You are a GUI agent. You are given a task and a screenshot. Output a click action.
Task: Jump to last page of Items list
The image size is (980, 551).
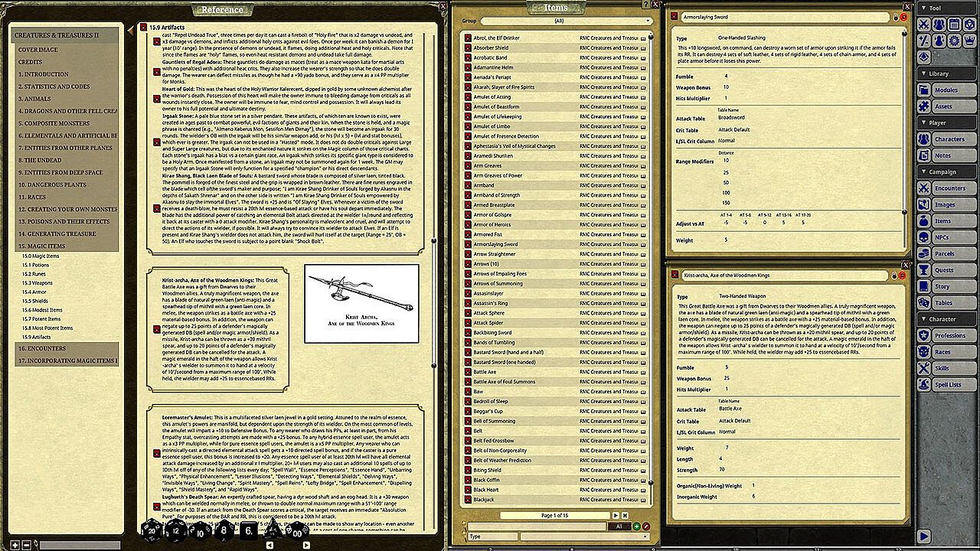point(626,516)
